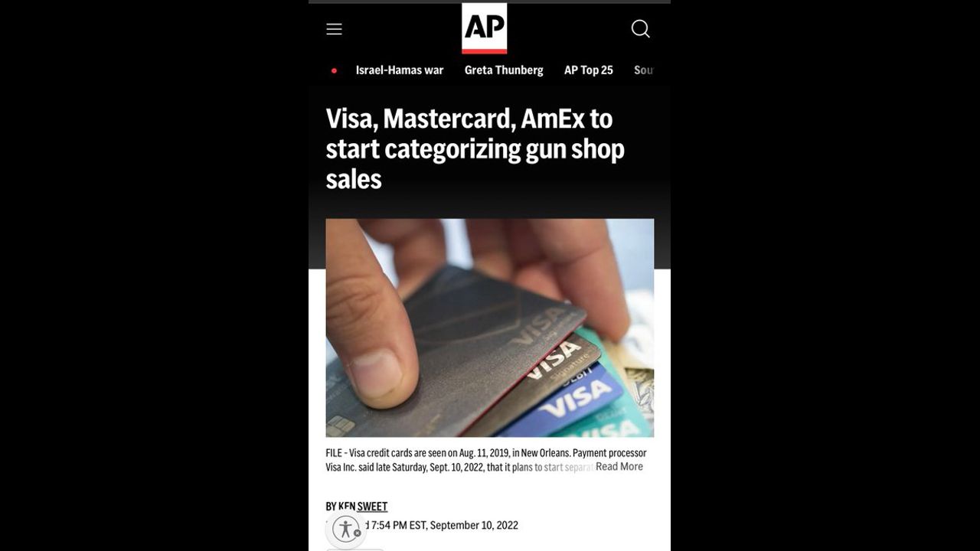
Task: Select the Israel-Hamas war topic
Action: pyautogui.click(x=400, y=70)
